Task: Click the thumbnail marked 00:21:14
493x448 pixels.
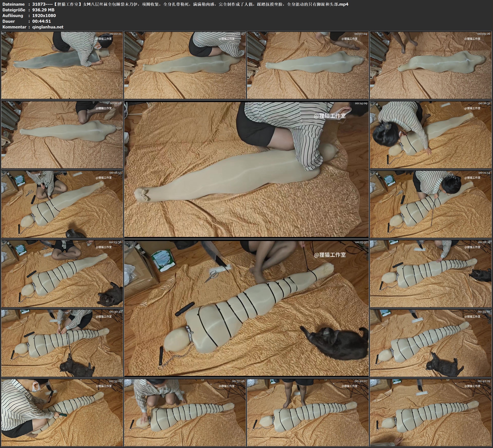Action: [x=431, y=204]
